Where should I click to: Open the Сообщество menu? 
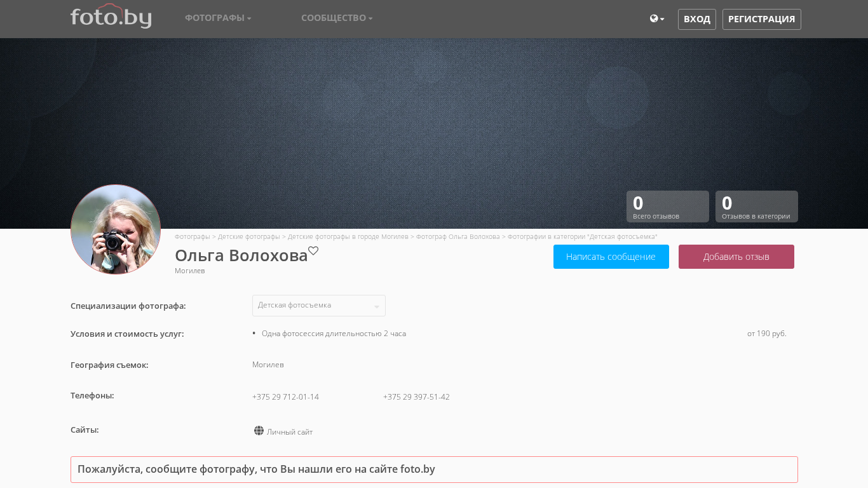tap(337, 18)
